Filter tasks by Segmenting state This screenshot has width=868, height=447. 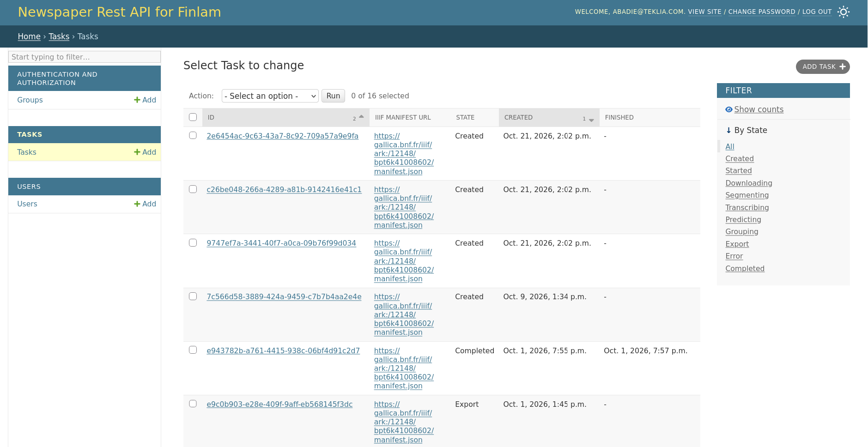pos(747,195)
